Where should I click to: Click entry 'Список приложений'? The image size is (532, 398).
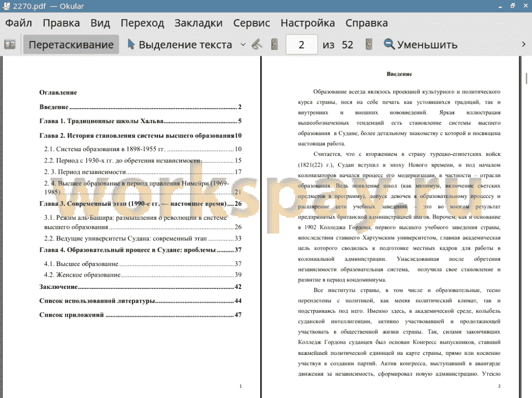[140, 315]
